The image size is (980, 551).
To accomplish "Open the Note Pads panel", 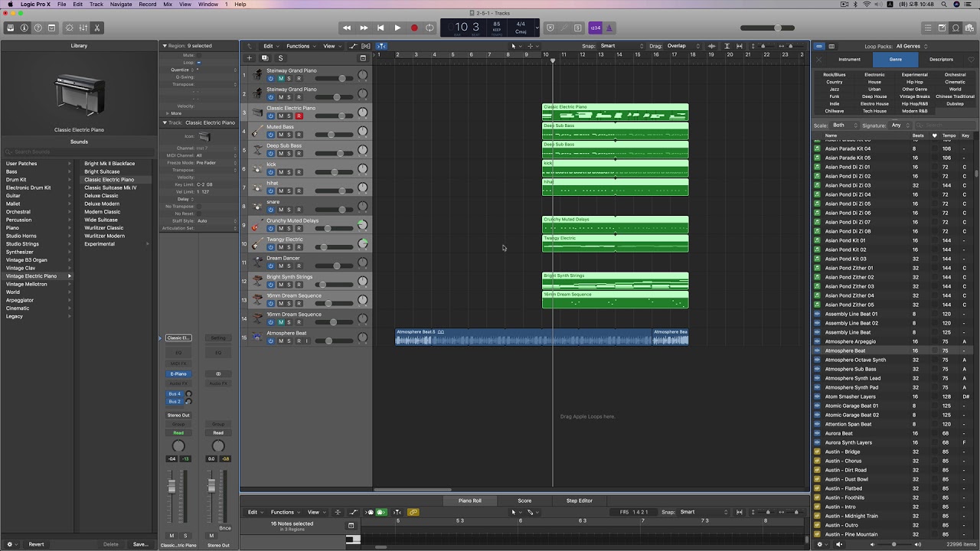I will pos(942,28).
